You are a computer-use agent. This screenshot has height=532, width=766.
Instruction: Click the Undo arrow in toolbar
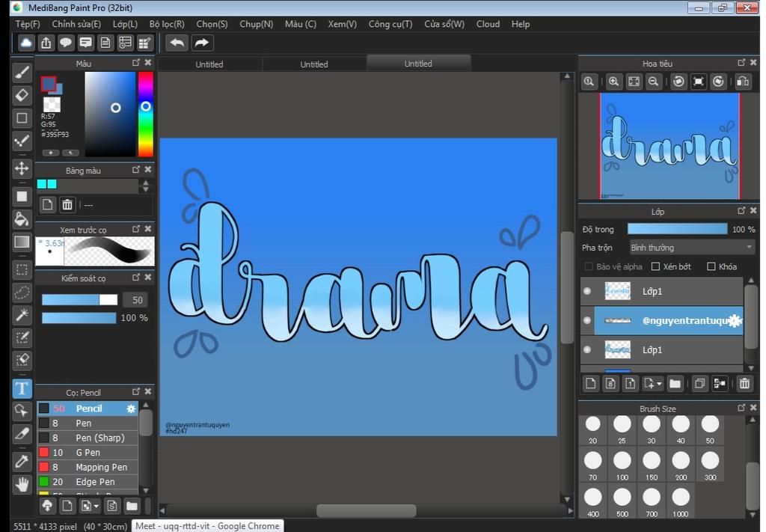pos(177,43)
